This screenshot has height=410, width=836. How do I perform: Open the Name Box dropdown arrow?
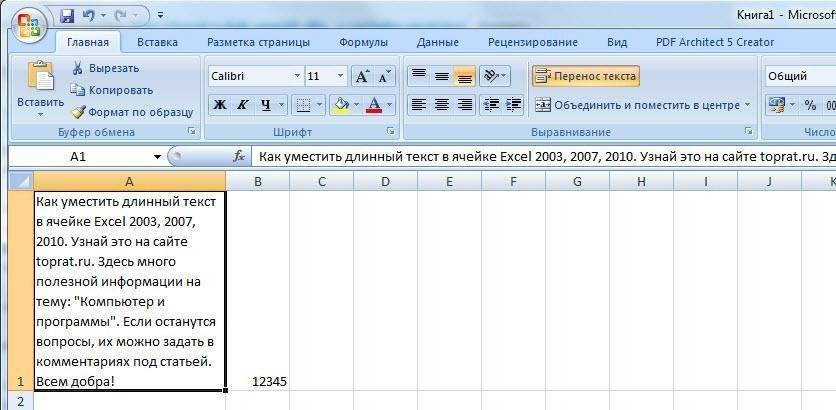pos(157,157)
